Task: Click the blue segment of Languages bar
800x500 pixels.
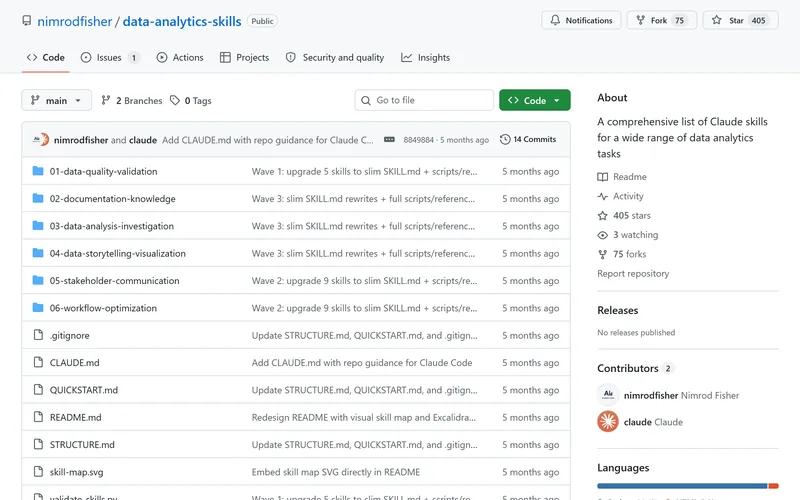Action: coord(682,486)
